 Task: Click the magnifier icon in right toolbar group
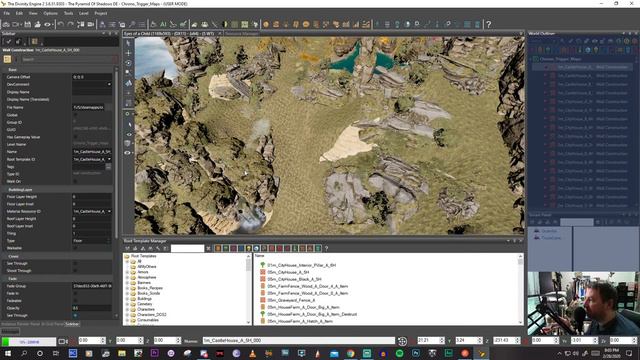click(417, 24)
